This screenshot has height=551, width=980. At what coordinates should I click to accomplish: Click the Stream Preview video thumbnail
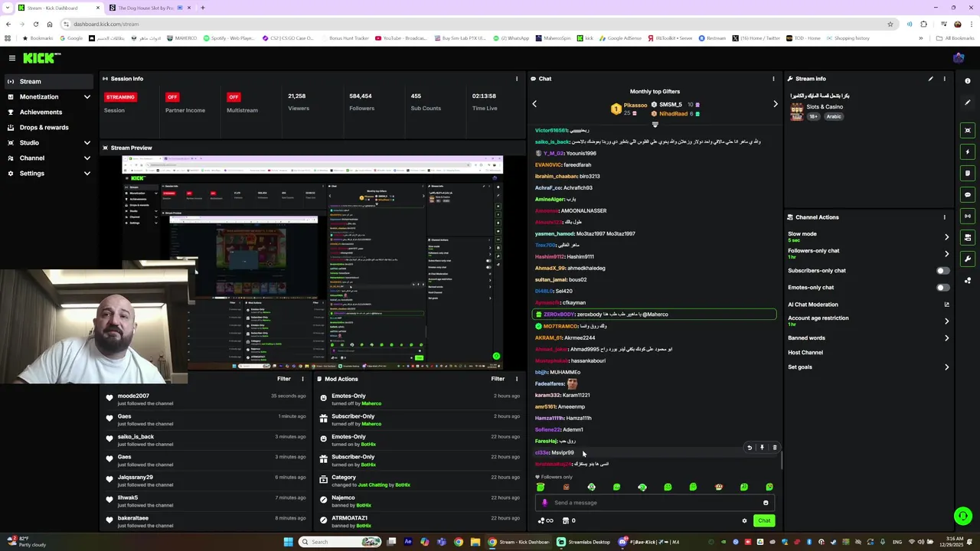pos(312,263)
